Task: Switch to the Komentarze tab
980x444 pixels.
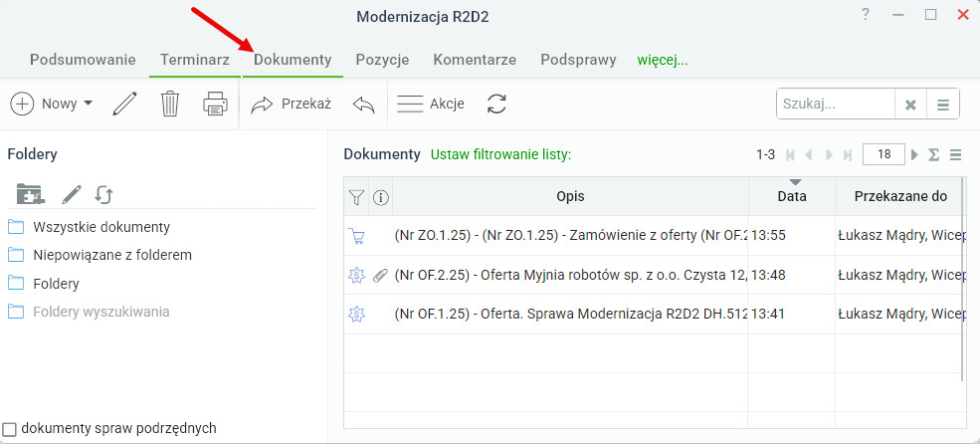Action: [x=475, y=60]
